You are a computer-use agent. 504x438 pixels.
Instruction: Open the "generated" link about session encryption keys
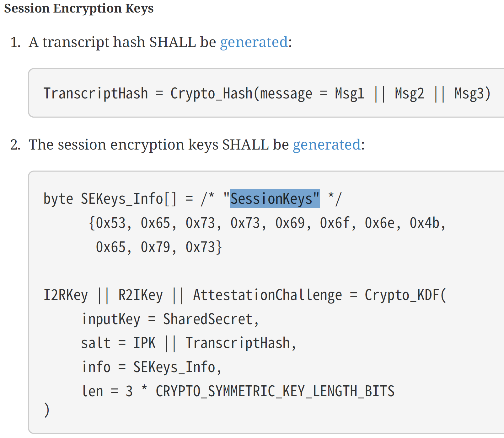pos(326,145)
